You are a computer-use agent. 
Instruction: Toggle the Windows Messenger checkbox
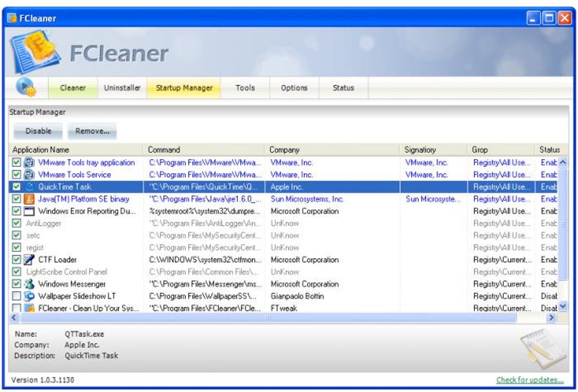[16, 284]
